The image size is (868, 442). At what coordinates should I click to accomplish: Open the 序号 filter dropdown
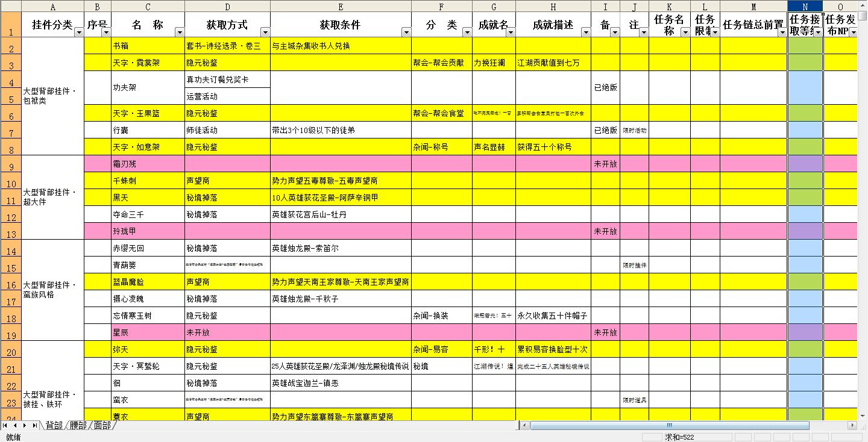point(106,32)
